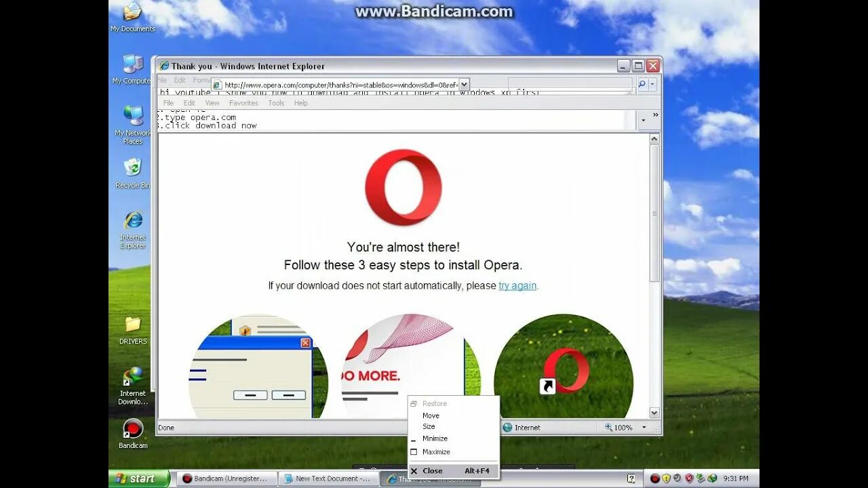
Task: Click the red Opera logo on page
Action: point(403,188)
